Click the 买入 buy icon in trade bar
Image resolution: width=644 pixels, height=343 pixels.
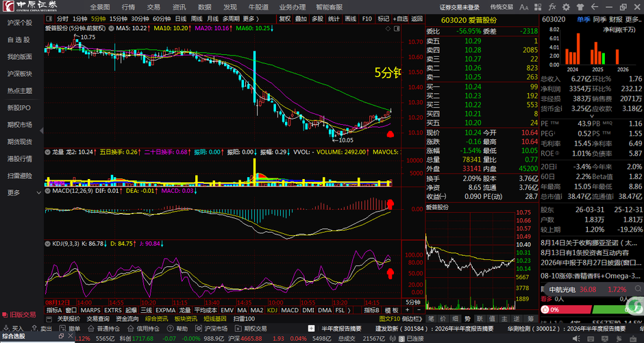pos(7,329)
